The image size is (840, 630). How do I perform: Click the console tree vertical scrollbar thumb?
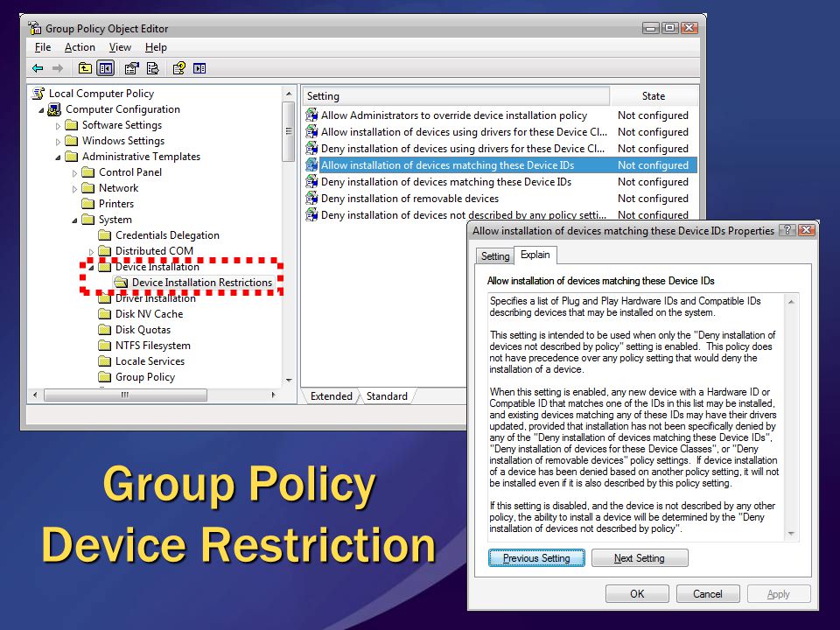tap(288, 131)
